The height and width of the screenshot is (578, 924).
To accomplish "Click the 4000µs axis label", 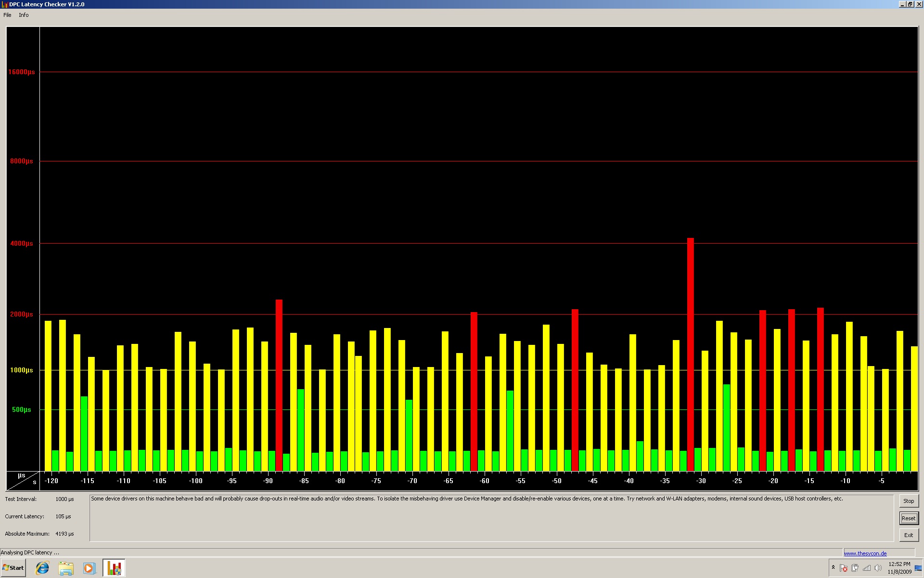I will point(22,243).
